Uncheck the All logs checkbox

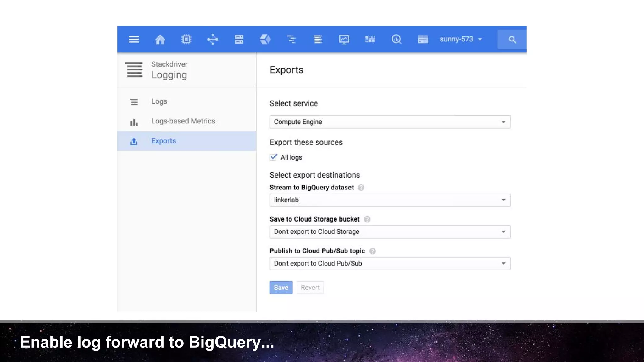(x=274, y=157)
